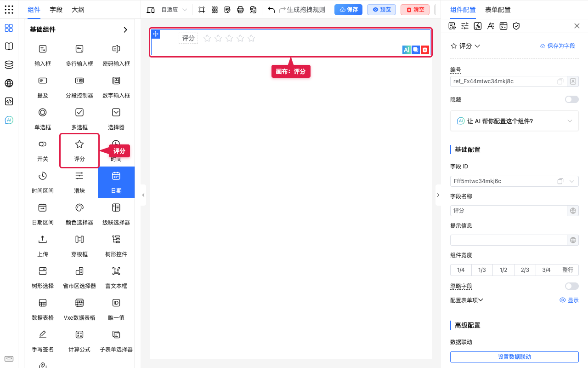The width and height of the screenshot is (588, 368).
Task: Open the database icon in left sidebar
Action: 9,65
